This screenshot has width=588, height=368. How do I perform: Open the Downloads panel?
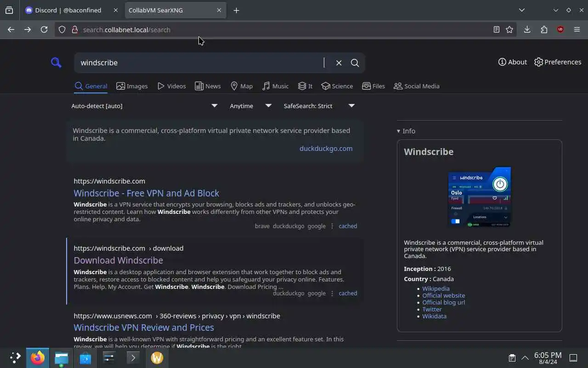527,29
